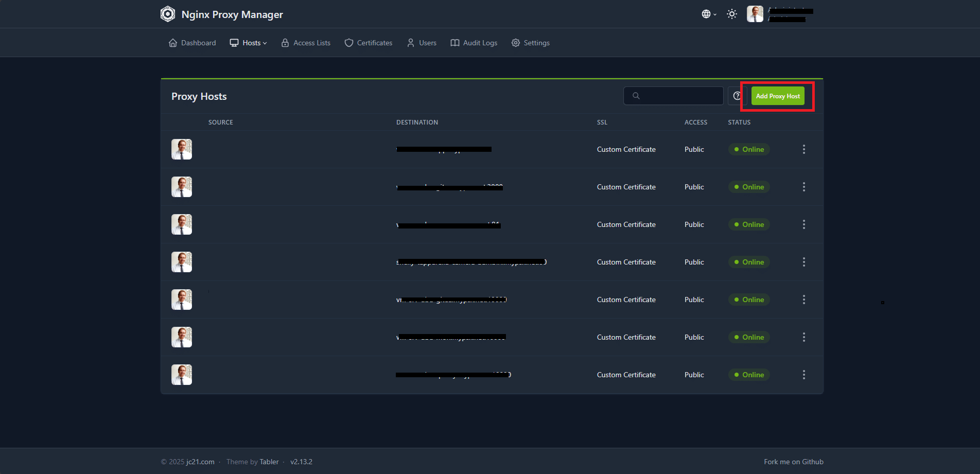Open the first proxy host's three-dot menu
This screenshot has width=980, height=474.
click(x=803, y=149)
